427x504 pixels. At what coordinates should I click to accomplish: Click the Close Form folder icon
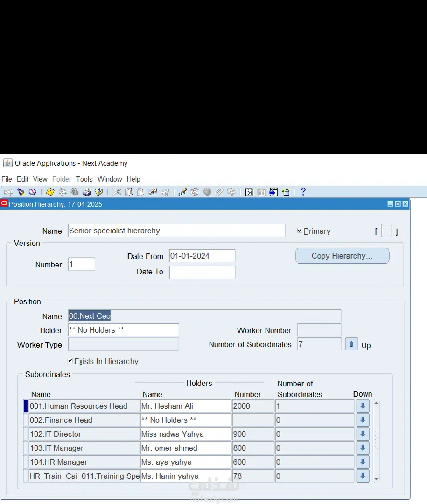tap(99, 192)
